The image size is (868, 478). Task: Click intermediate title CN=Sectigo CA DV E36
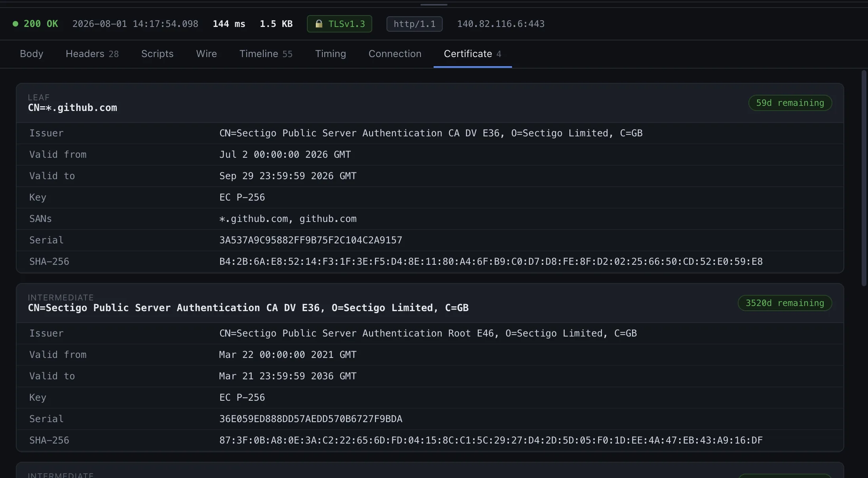[248, 308]
